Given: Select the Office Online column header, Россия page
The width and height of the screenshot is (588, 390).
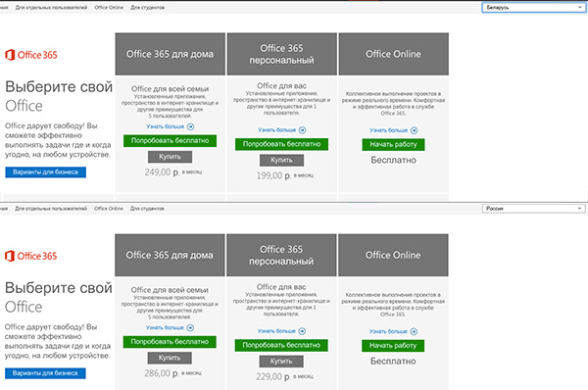Looking at the screenshot, I should click(x=393, y=255).
